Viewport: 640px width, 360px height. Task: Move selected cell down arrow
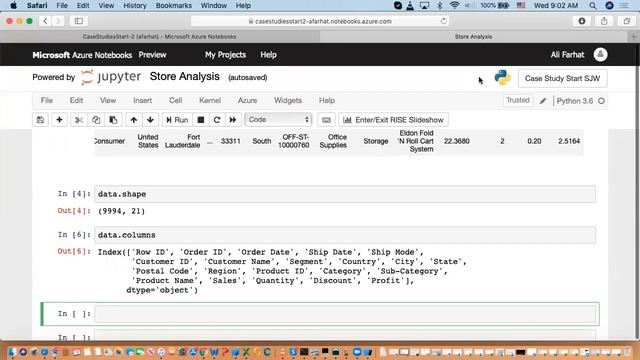[x=150, y=120]
